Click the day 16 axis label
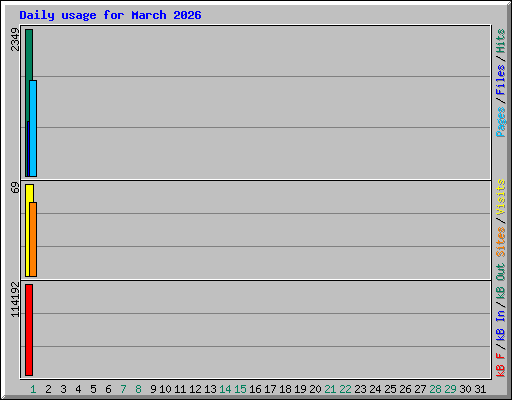The width and height of the screenshot is (512, 400). pos(255,389)
